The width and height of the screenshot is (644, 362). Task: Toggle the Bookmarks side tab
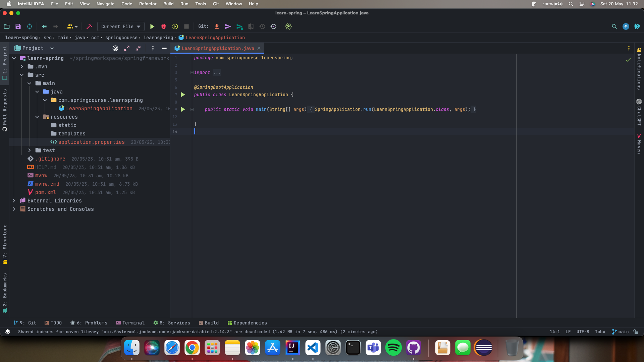[x=5, y=293]
